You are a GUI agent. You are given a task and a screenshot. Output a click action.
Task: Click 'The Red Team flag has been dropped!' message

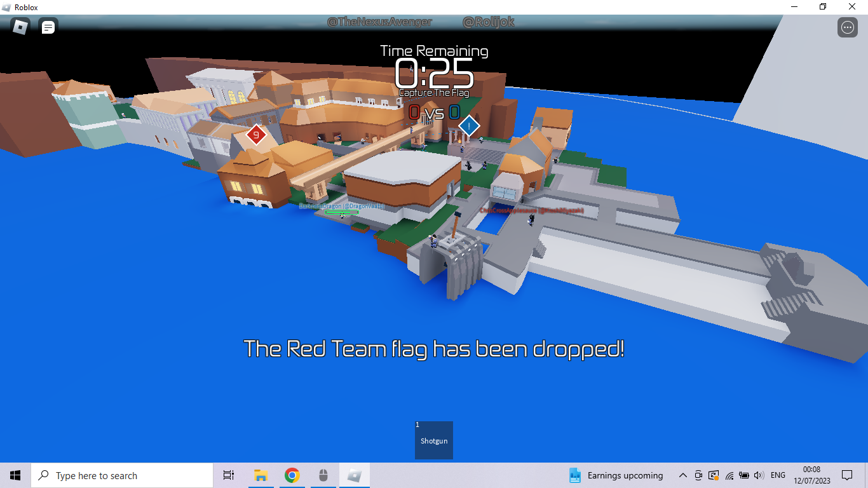pyautogui.click(x=434, y=349)
